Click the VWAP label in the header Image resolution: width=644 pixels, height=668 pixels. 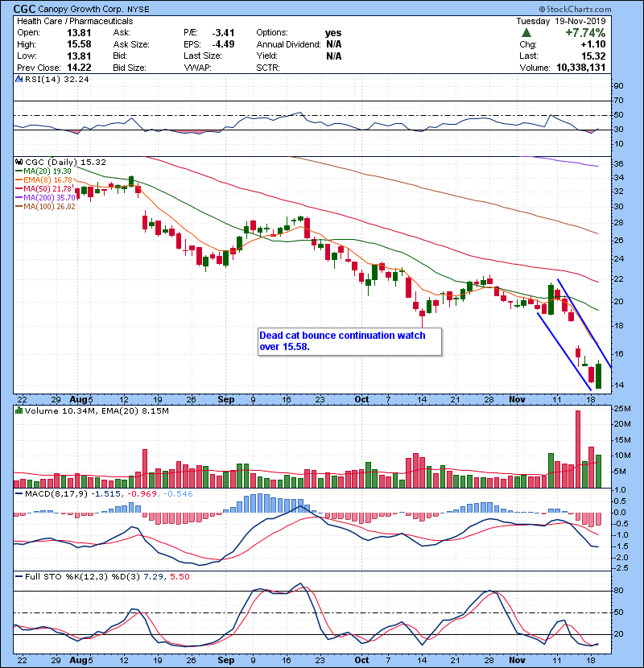(x=197, y=68)
